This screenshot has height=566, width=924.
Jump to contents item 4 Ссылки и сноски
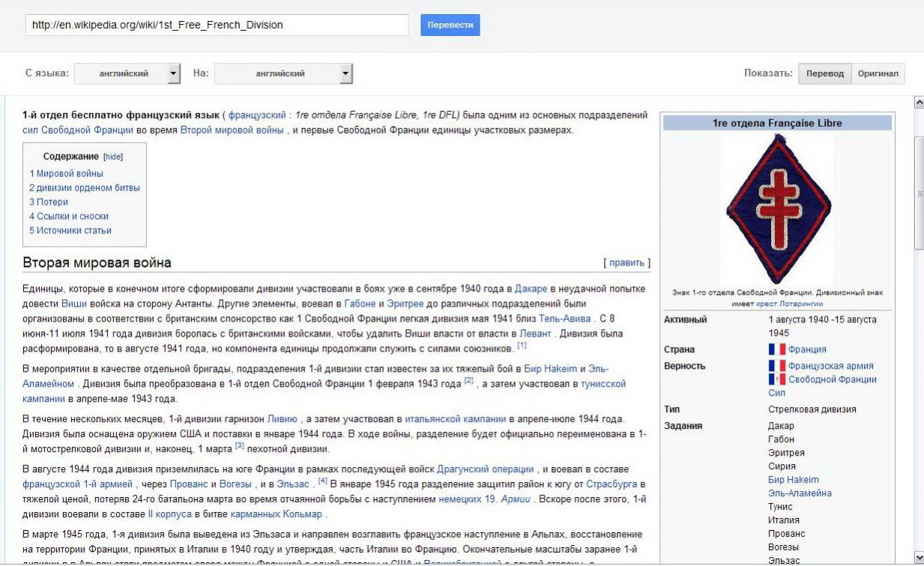69,217
